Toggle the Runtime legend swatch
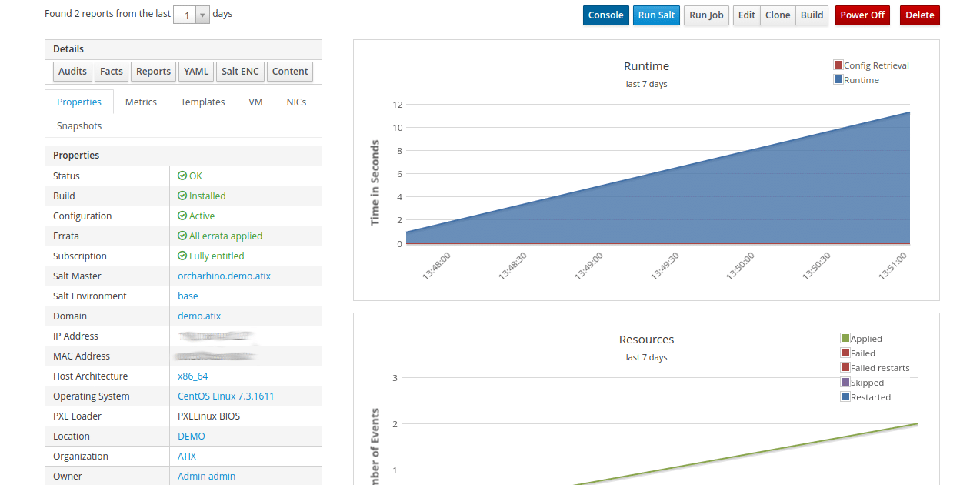This screenshot has height=485, width=980. click(x=838, y=79)
